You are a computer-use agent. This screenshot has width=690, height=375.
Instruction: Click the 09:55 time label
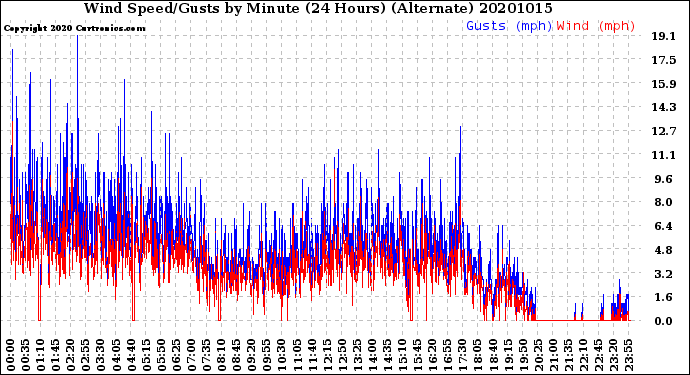pos(267,355)
